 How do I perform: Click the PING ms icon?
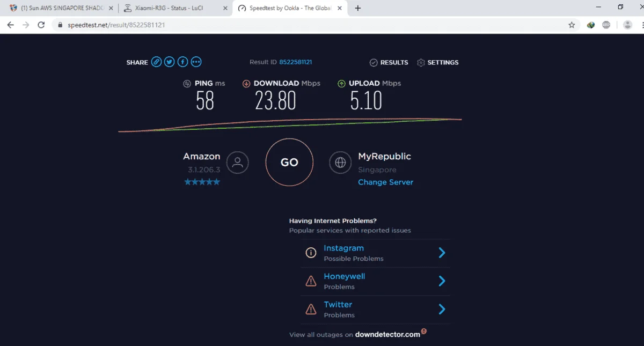click(x=187, y=84)
